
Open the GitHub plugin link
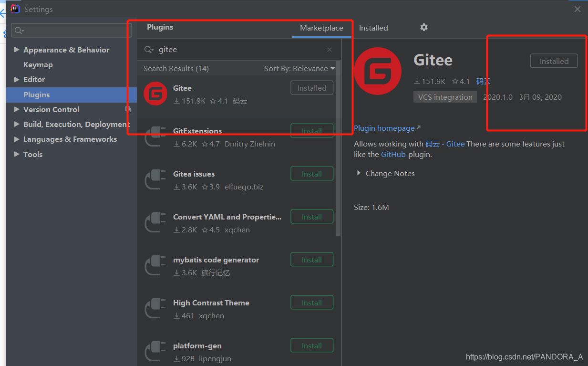click(393, 154)
